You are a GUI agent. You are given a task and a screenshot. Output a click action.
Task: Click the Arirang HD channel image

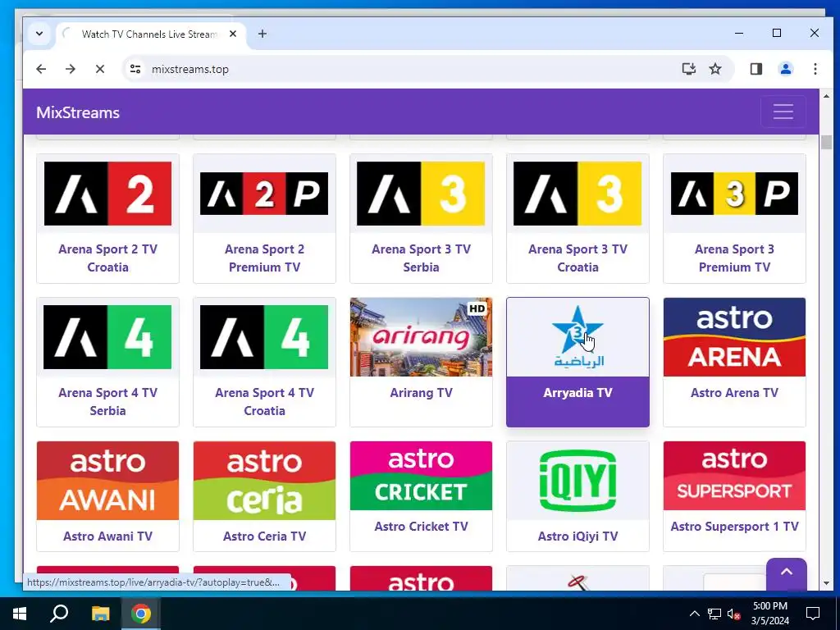click(421, 337)
